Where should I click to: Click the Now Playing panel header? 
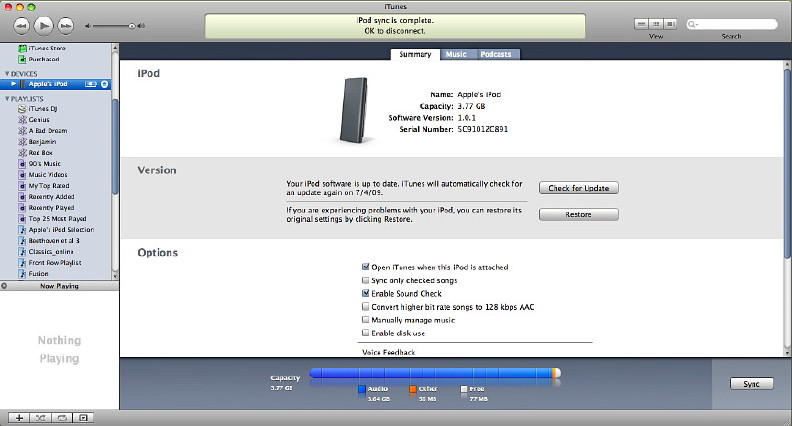pos(60,286)
